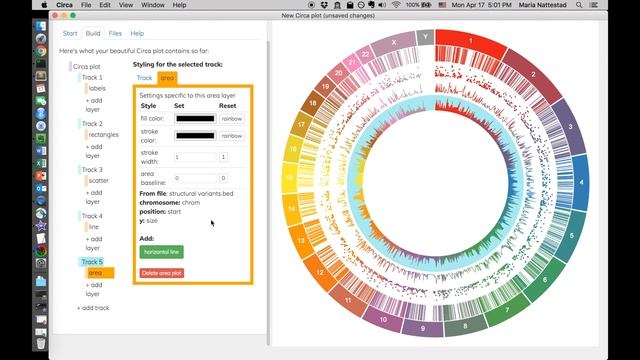The image size is (640, 360).
Task: Add a layer under Track 1
Action: (x=94, y=105)
